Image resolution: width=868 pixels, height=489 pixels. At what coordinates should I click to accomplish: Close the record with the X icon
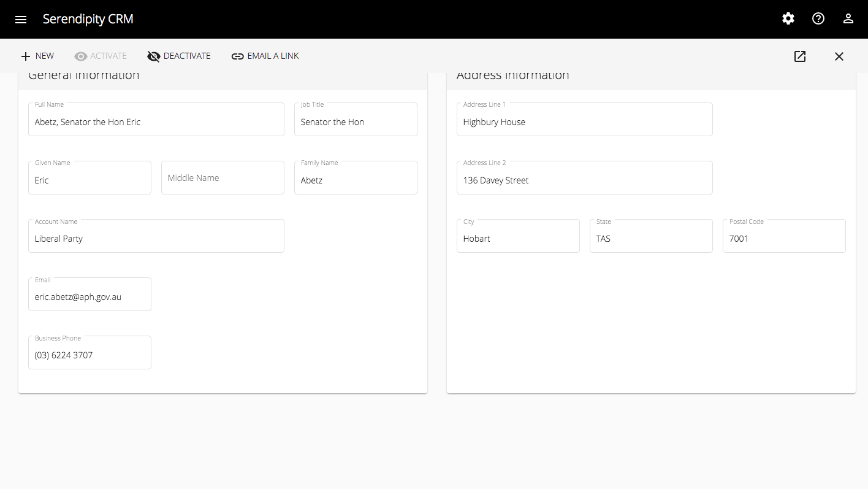click(x=839, y=56)
